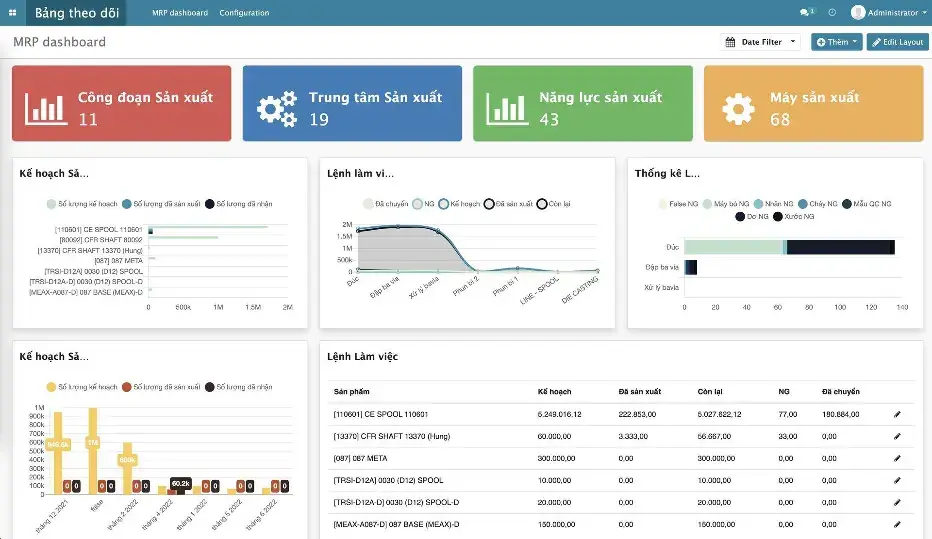Screen dimensions: 932x539
Task: Click the activities clock icon
Action: point(832,13)
